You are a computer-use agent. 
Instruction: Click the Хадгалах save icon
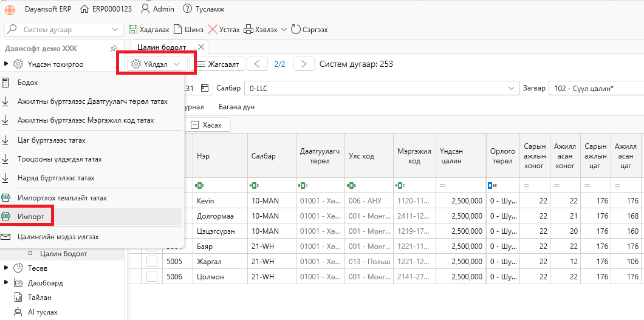(133, 30)
